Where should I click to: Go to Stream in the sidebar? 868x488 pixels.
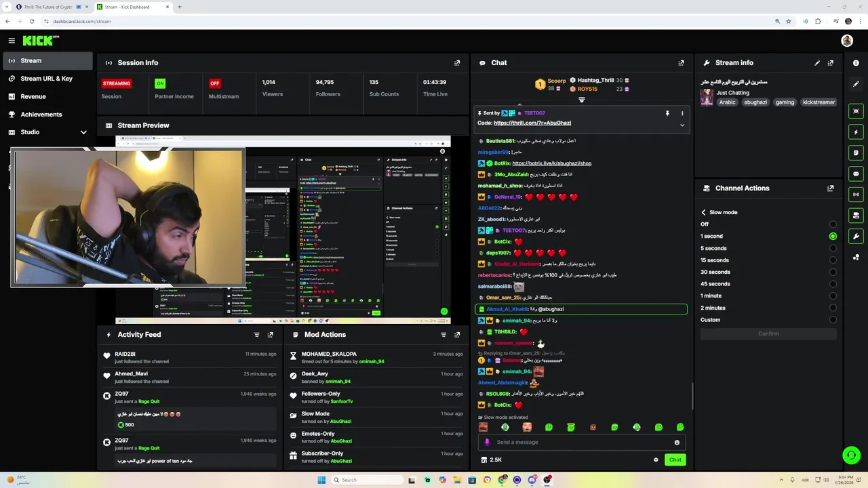pos(47,60)
